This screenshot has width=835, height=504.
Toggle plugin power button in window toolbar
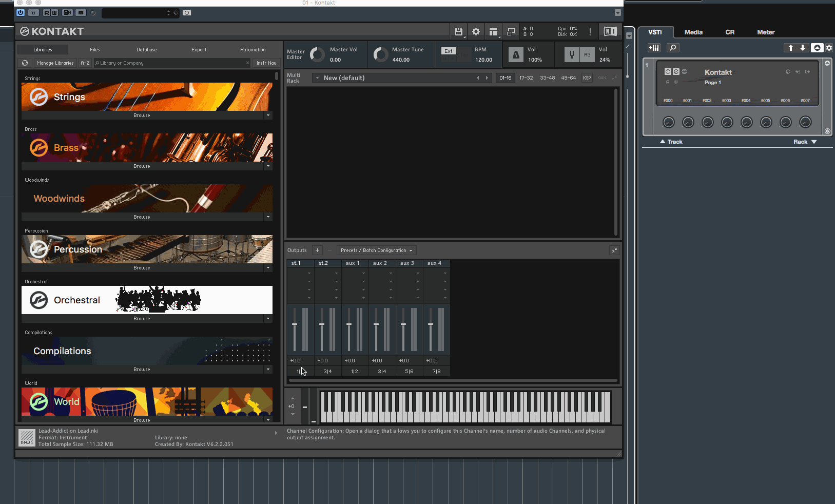click(21, 13)
